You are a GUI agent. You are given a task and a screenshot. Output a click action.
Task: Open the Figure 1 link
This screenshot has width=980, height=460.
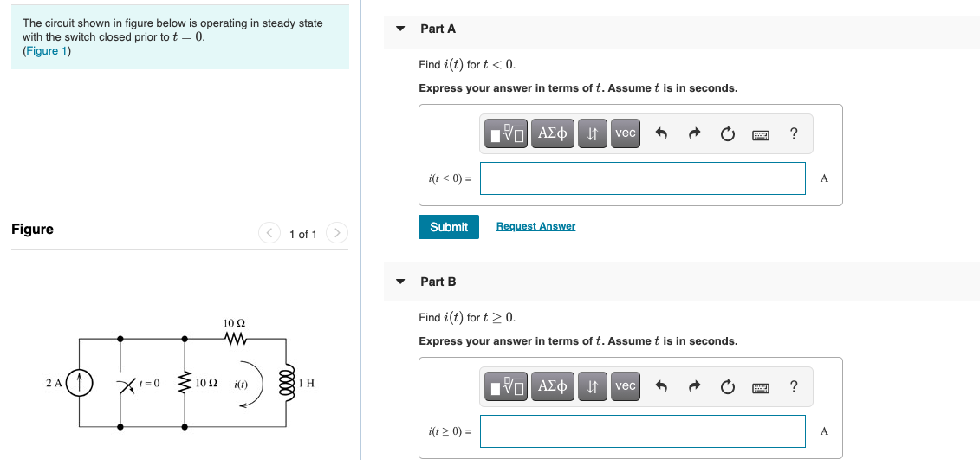[47, 50]
